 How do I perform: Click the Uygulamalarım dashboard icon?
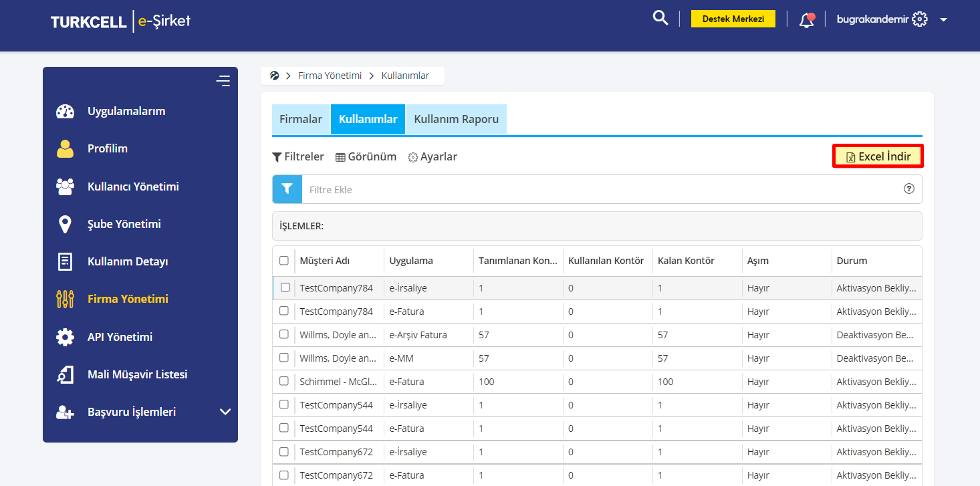[x=65, y=112]
